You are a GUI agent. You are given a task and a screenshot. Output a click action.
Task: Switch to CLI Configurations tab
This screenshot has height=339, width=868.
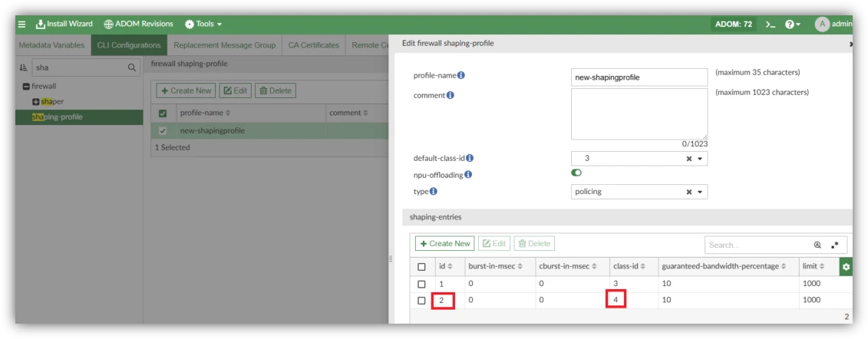(x=129, y=45)
